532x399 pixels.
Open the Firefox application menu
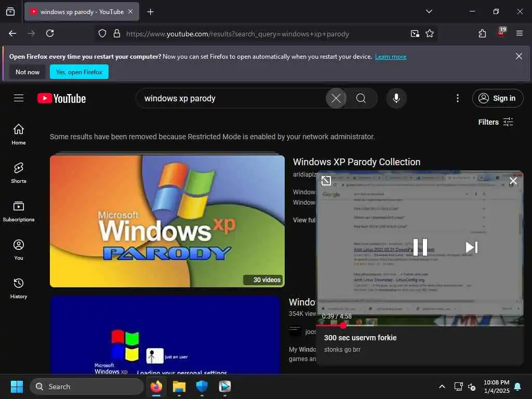pyautogui.click(x=519, y=33)
